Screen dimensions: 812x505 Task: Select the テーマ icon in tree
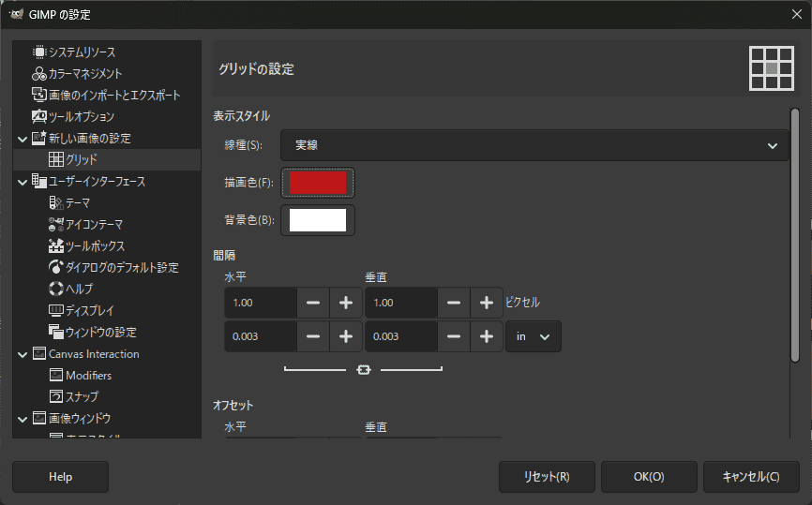coord(56,202)
